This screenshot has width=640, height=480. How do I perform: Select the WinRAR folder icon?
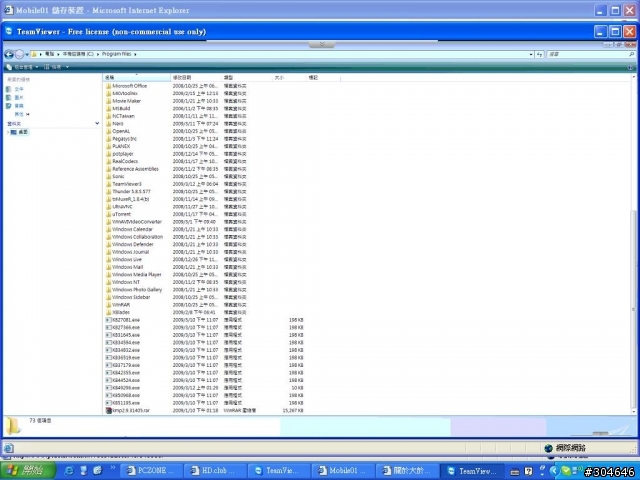pyautogui.click(x=109, y=305)
